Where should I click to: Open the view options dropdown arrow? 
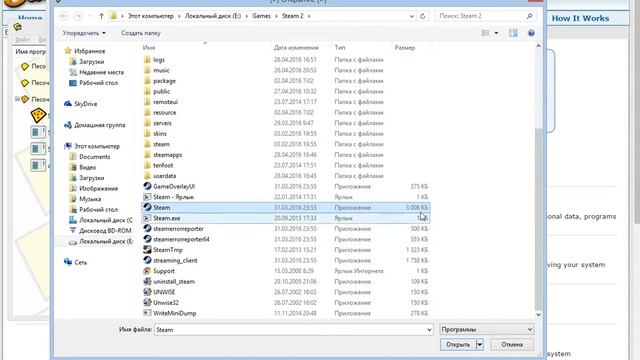[x=496, y=33]
